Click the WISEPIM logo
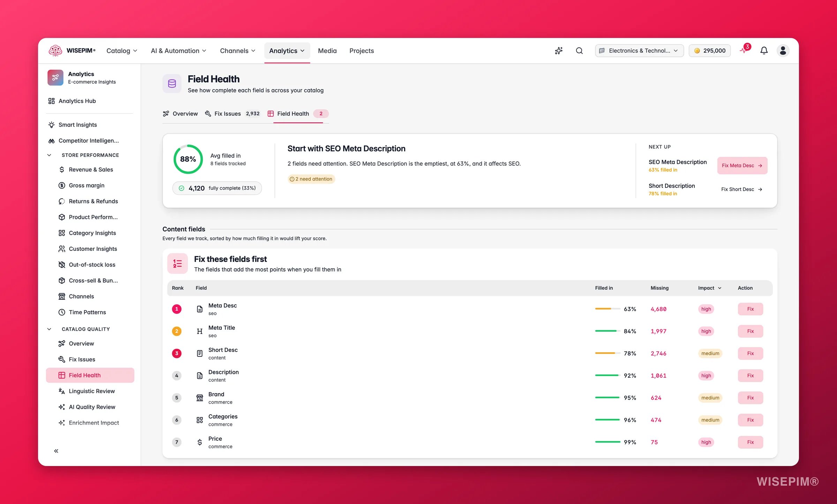 [72, 51]
